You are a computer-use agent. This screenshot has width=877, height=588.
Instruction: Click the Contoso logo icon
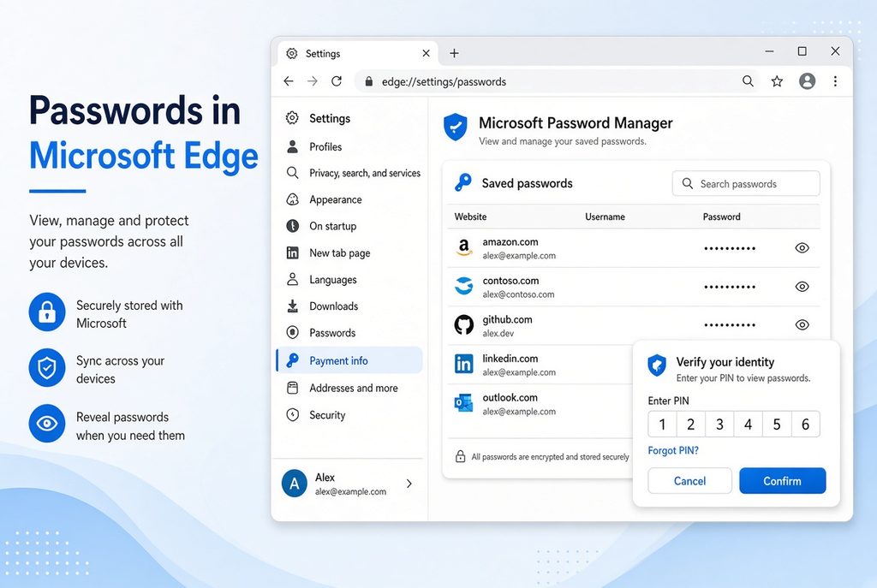click(x=463, y=286)
